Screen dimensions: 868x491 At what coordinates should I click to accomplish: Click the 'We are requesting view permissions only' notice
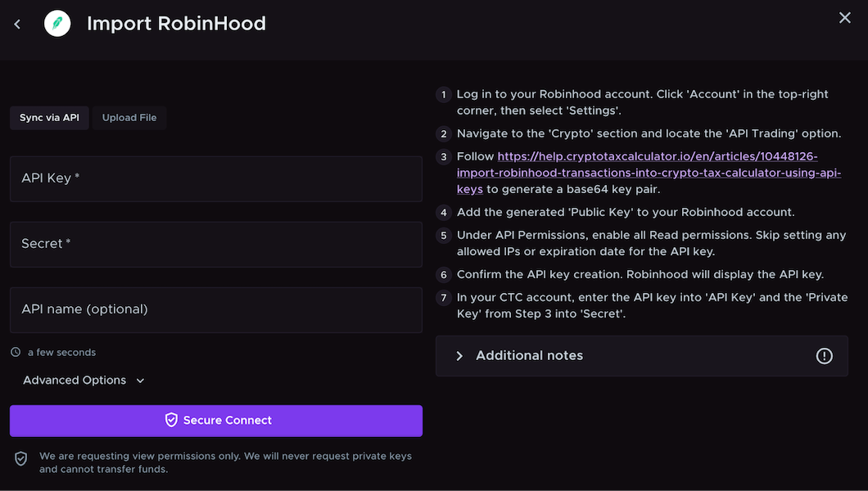(x=225, y=463)
